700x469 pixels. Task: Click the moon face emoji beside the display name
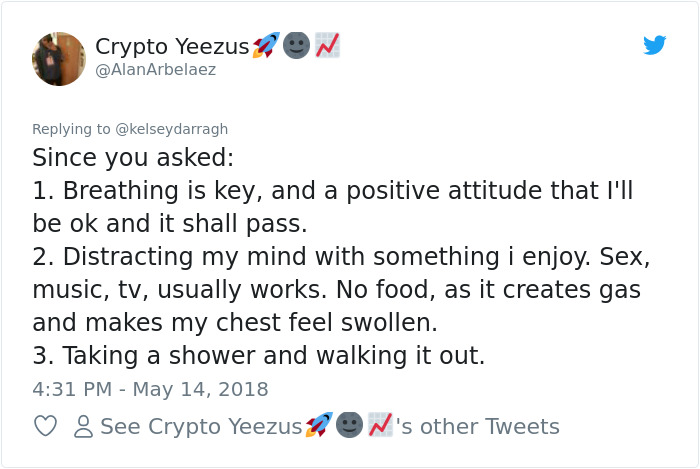[x=296, y=45]
